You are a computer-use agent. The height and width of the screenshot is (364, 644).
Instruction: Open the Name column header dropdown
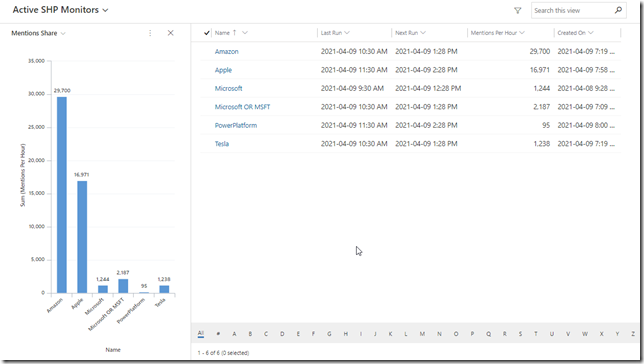(245, 33)
